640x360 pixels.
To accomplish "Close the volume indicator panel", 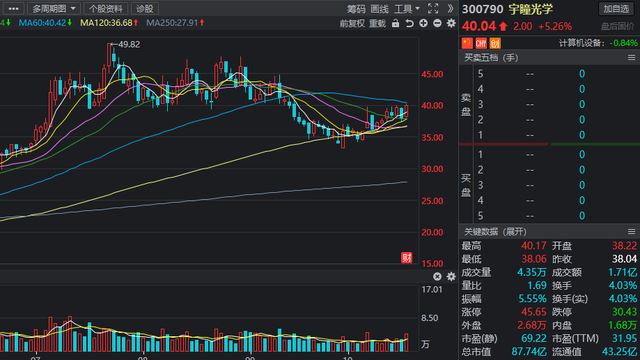I will point(437,277).
